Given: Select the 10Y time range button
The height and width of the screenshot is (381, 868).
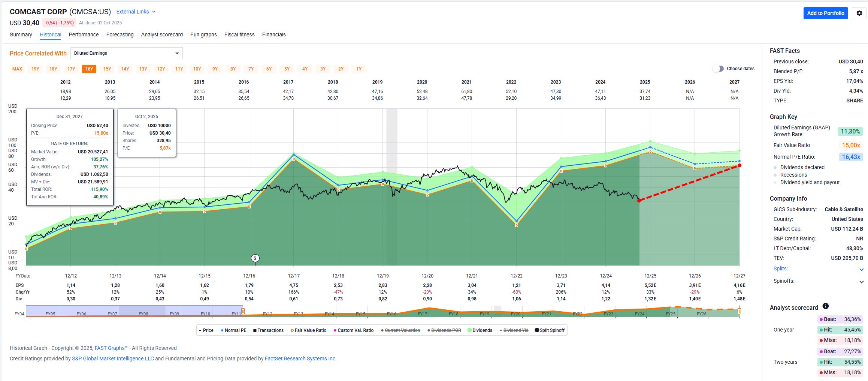Looking at the screenshot, I should point(197,69).
